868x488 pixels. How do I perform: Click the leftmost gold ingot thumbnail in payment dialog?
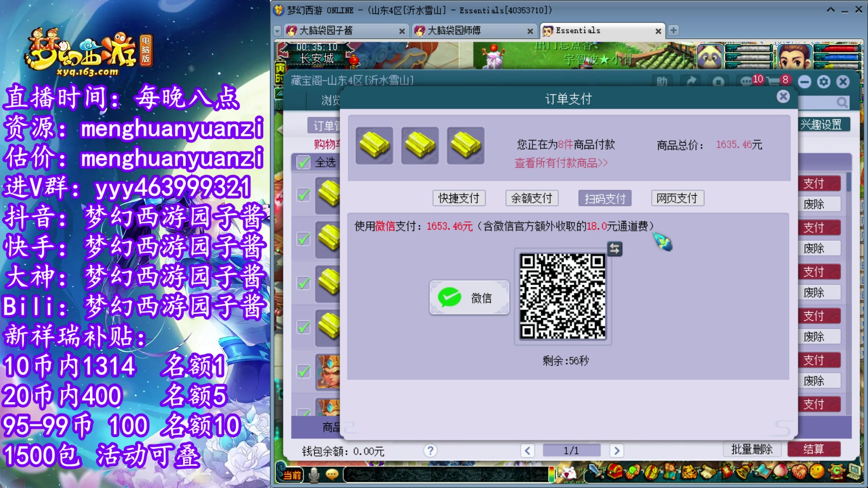point(374,145)
